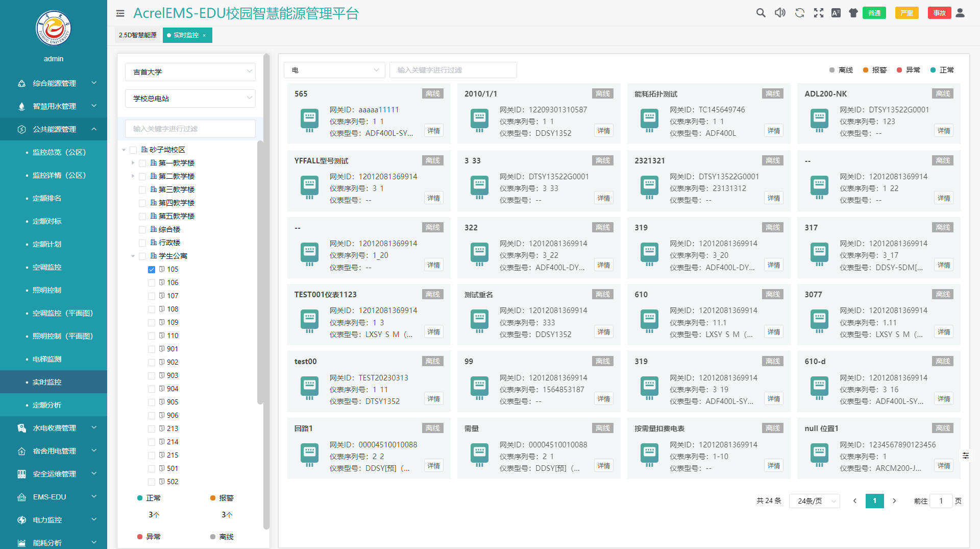The height and width of the screenshot is (549, 980).
Task: Click the tree filter keyword input
Action: [x=190, y=129]
